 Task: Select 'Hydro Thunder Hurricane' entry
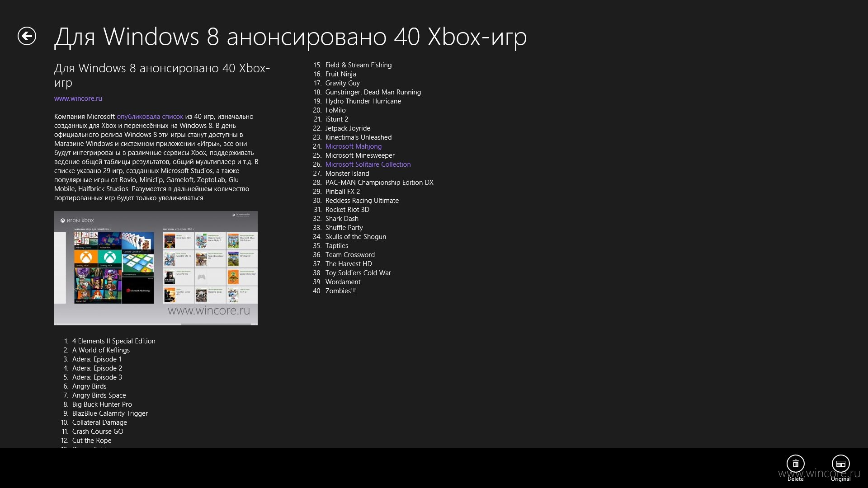[363, 101]
